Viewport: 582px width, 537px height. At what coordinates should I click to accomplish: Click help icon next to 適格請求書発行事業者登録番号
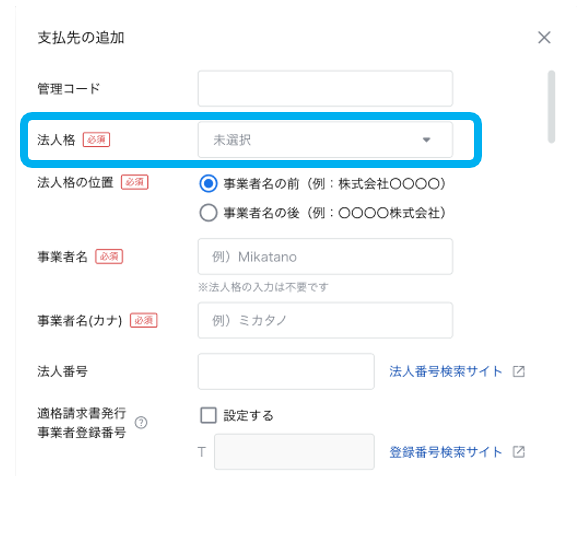141,422
